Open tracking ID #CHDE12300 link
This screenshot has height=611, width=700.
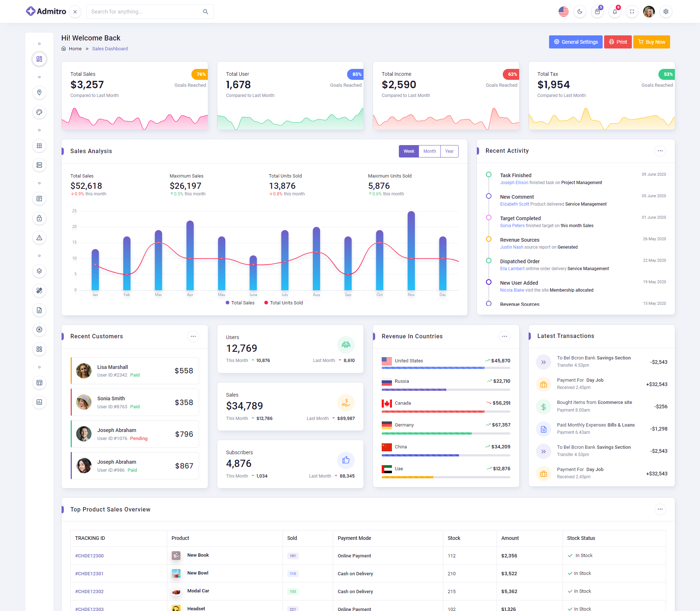(x=89, y=556)
